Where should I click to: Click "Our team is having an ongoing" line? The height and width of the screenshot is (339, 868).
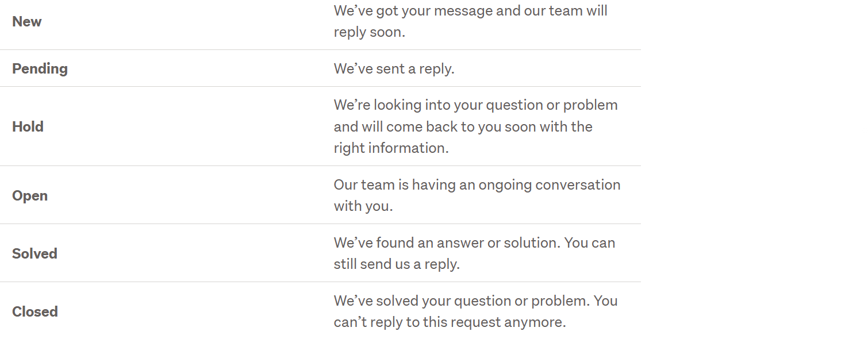click(477, 185)
